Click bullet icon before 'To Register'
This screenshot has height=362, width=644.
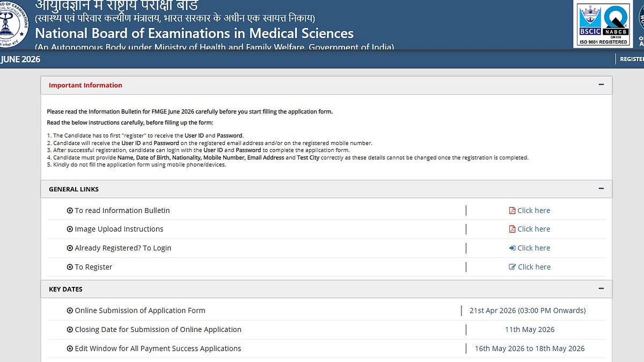pos(70,267)
